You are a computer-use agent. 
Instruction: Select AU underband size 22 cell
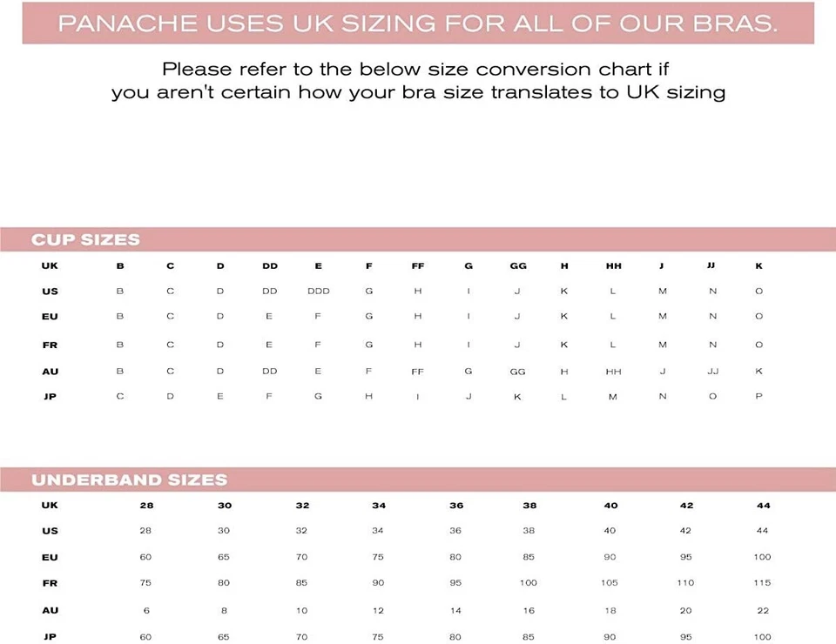tap(762, 611)
